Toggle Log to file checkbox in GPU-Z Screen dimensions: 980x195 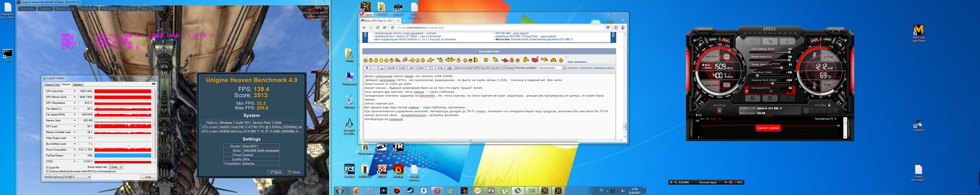[x=47, y=168]
